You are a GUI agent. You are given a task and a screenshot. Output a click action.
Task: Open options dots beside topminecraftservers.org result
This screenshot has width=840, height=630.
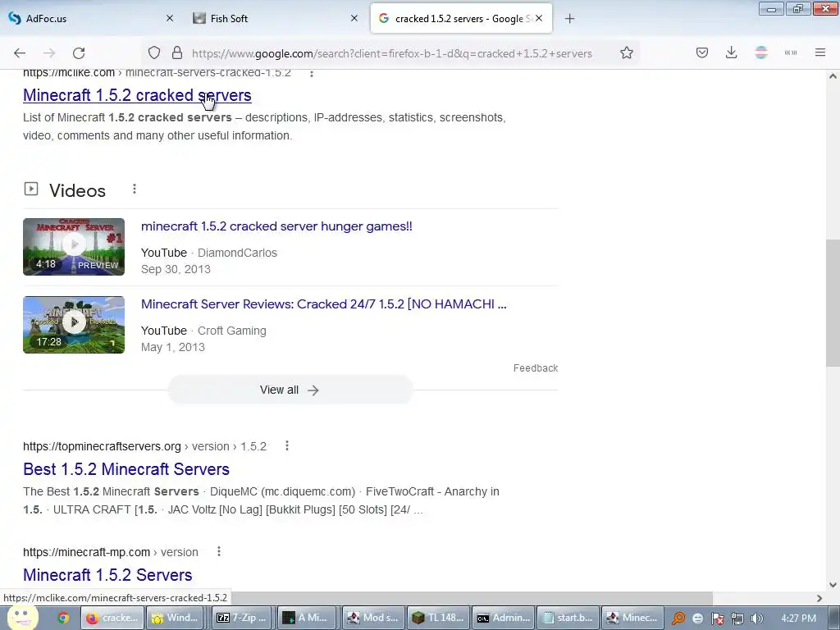pos(287,445)
